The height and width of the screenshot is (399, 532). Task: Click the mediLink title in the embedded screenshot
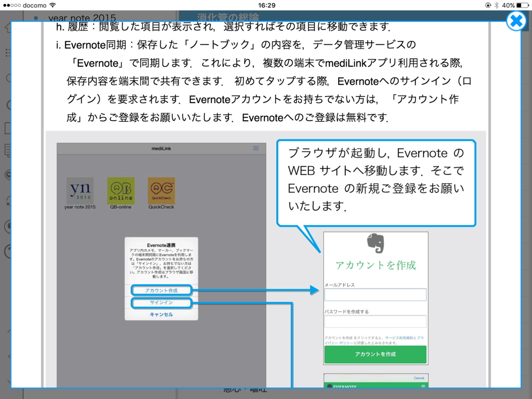tap(161, 148)
